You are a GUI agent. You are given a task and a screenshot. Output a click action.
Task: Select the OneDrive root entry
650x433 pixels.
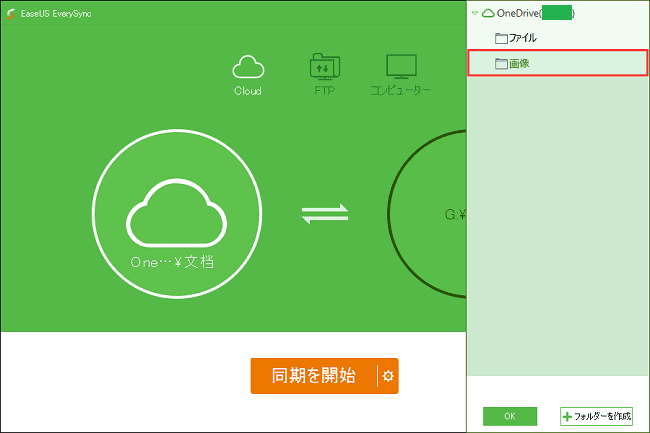click(x=528, y=13)
